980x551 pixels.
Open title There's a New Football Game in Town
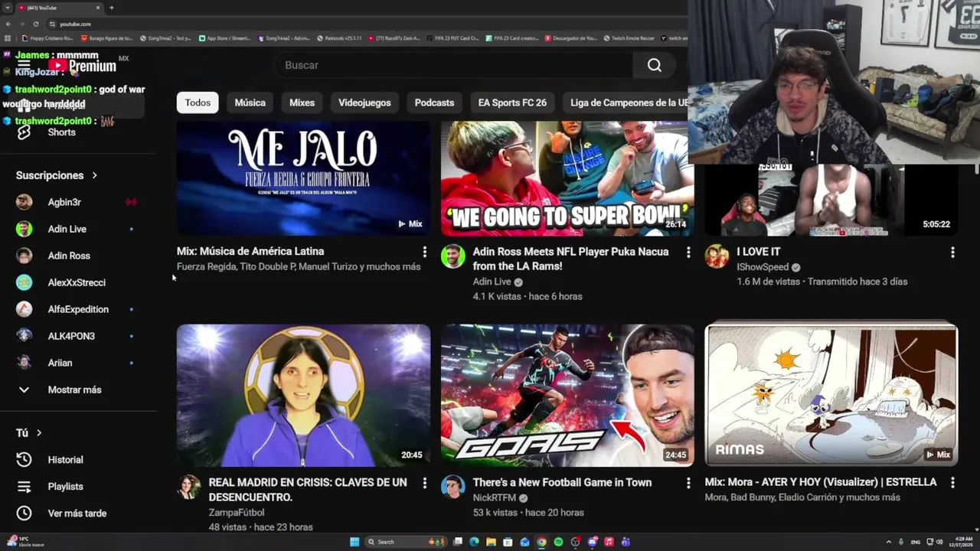click(x=562, y=482)
